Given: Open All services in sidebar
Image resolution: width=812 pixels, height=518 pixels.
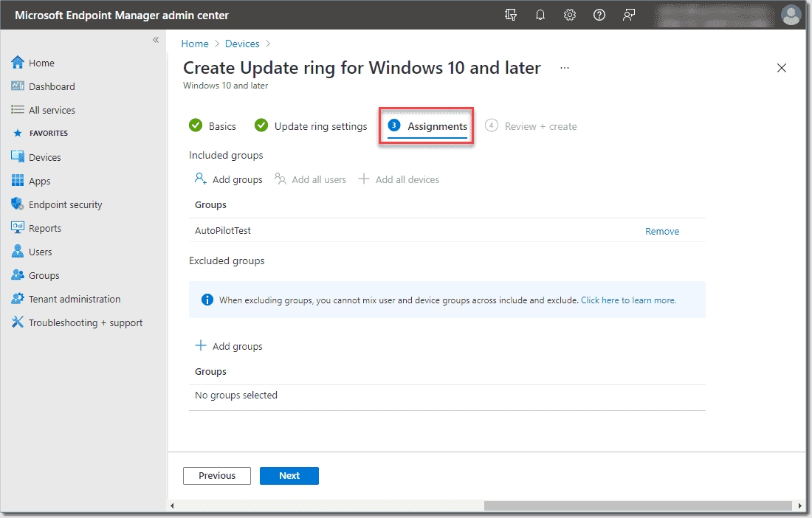Looking at the screenshot, I should [x=52, y=110].
